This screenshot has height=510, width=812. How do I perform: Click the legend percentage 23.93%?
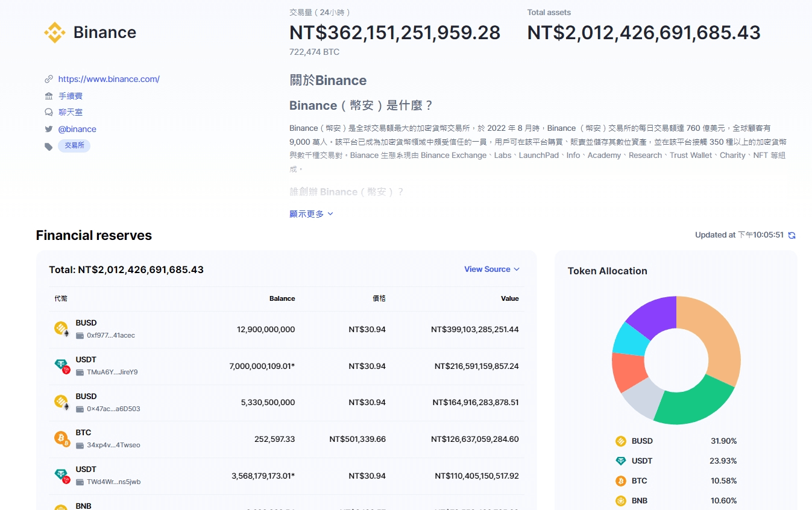(723, 461)
